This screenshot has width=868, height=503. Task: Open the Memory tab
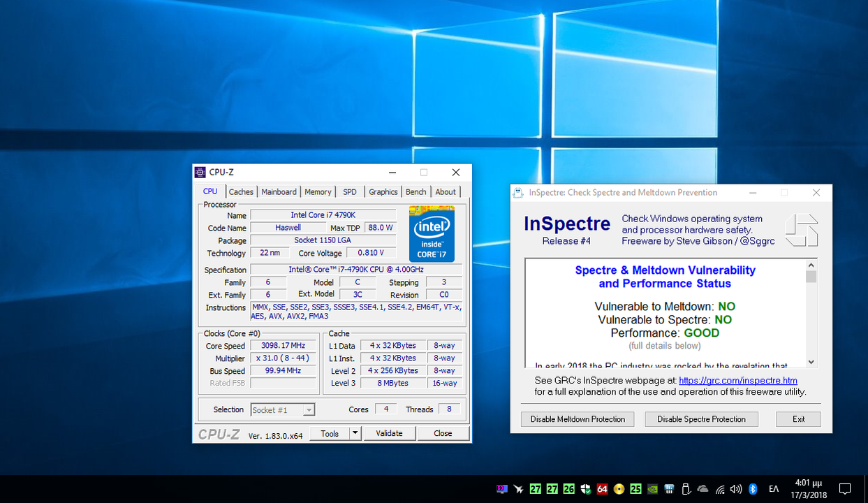pyautogui.click(x=318, y=192)
